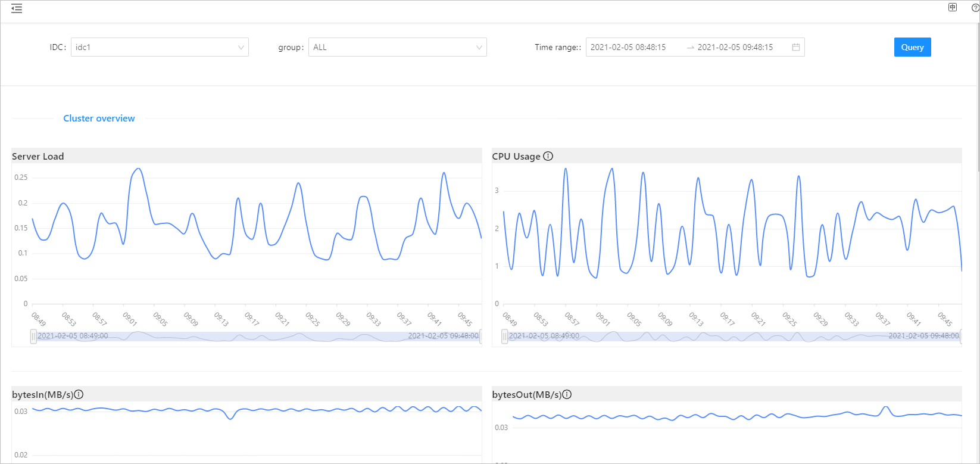Open the grid layout icon at top right
The image size is (980, 464).
point(953,8)
